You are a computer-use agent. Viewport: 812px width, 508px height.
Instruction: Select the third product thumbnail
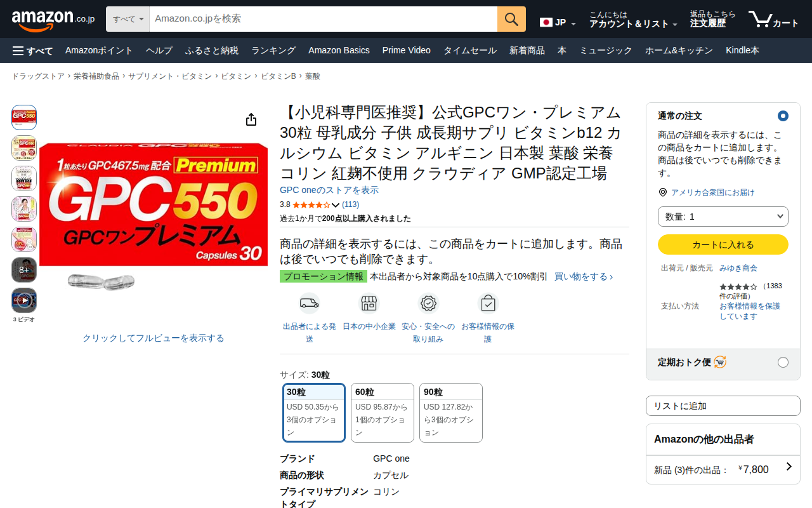click(24, 178)
